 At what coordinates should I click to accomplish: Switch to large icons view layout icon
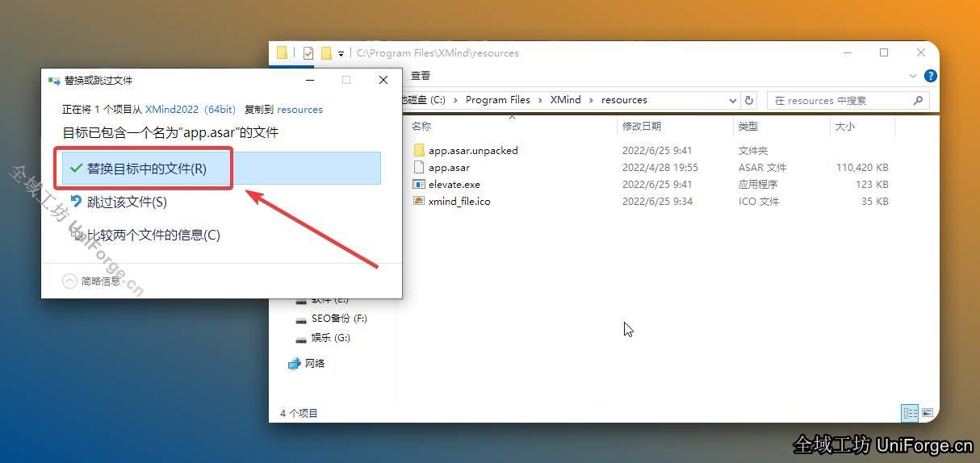[x=928, y=413]
